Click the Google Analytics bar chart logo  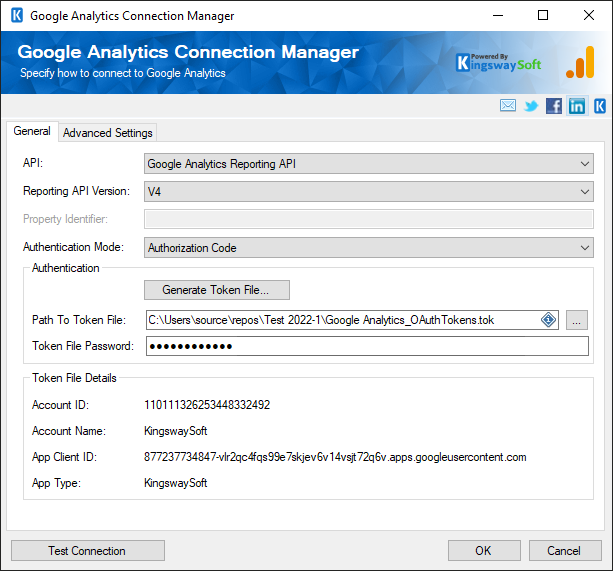coord(581,62)
